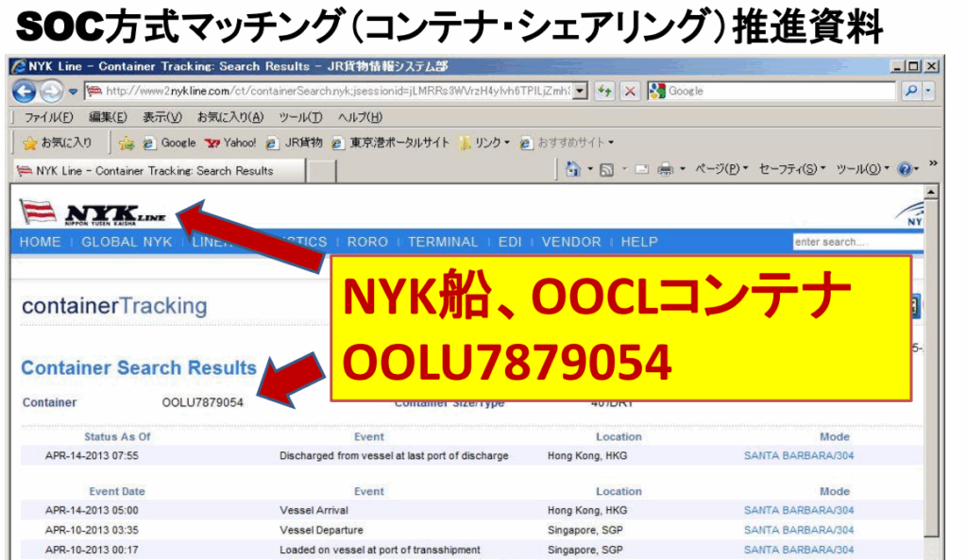Click the page scrollbar up arrow
The width and height of the screenshot is (967, 560).
931,193
